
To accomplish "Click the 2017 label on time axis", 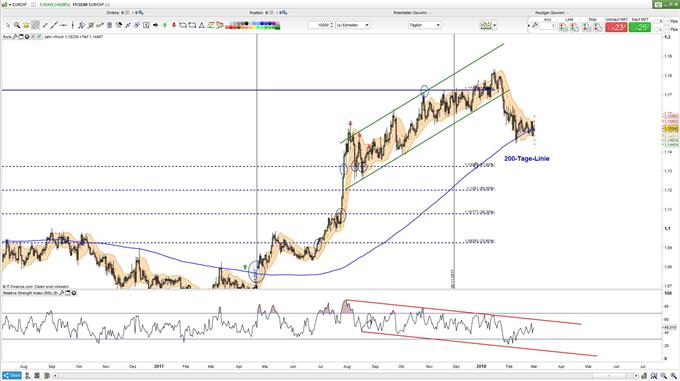I will click(x=159, y=366).
